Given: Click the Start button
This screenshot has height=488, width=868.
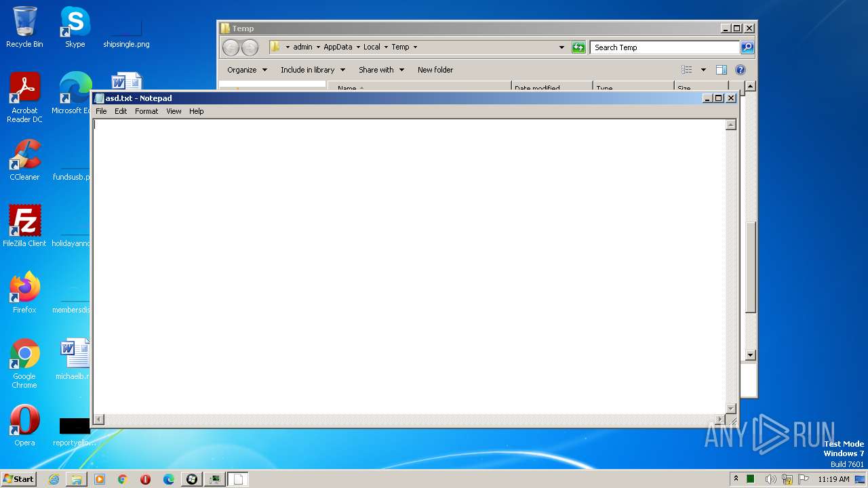Looking at the screenshot, I should (19, 479).
